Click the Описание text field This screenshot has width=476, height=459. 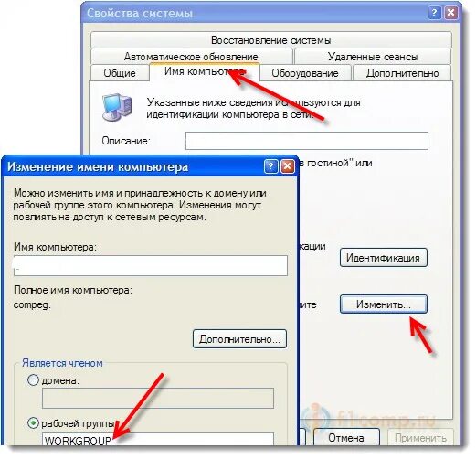[307, 141]
